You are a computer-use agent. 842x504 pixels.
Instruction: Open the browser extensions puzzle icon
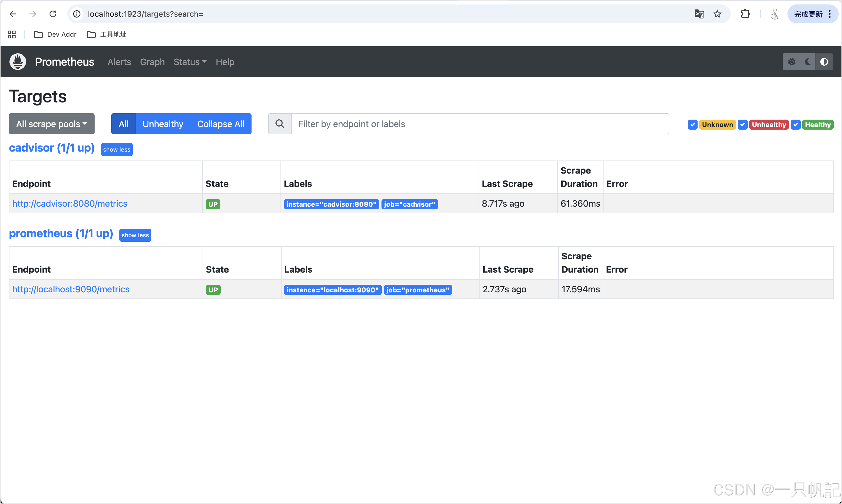(x=745, y=14)
